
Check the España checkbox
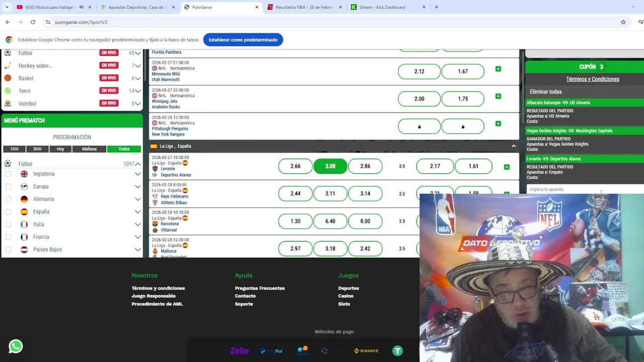pos(8,212)
